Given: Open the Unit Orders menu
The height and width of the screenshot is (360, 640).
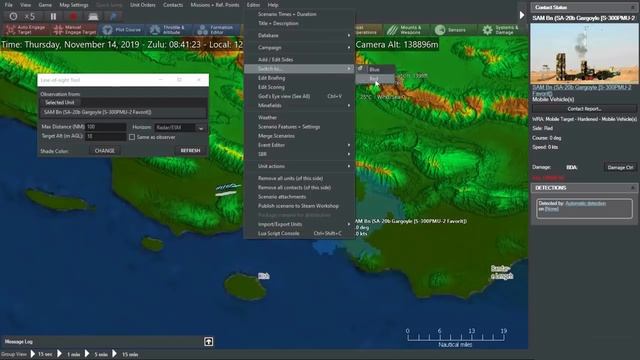Looking at the screenshot, I should click(x=142, y=5).
